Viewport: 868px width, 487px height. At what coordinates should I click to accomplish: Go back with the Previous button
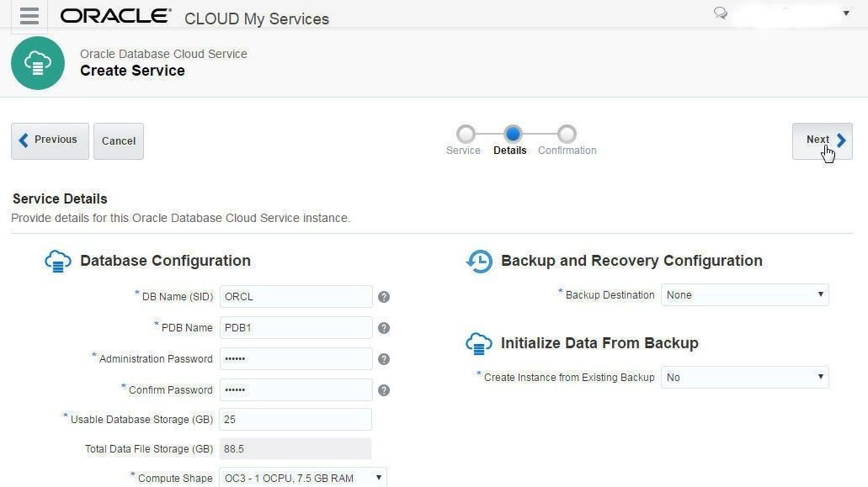tap(50, 141)
